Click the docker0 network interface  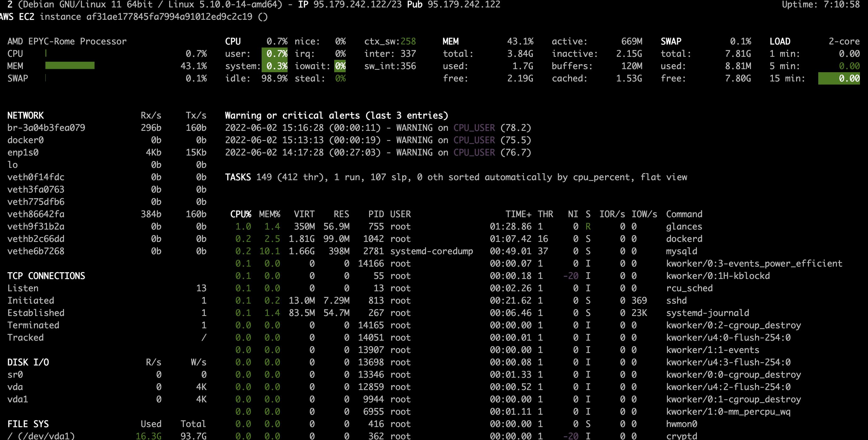(x=26, y=140)
